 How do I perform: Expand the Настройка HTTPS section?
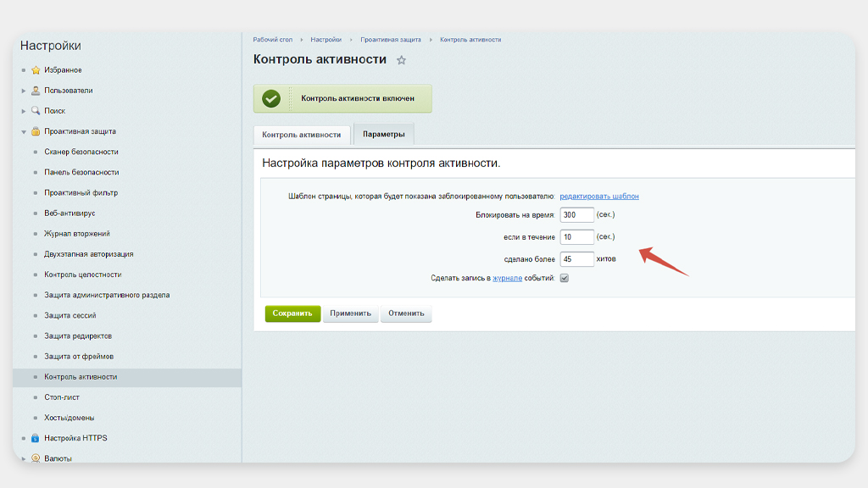click(x=24, y=438)
